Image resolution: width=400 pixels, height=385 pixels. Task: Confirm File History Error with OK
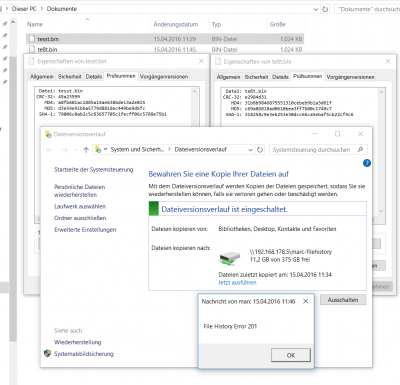click(291, 355)
